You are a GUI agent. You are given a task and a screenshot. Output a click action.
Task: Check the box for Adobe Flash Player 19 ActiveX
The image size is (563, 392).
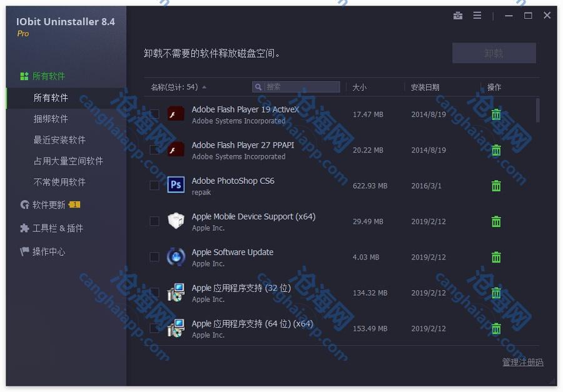click(155, 114)
